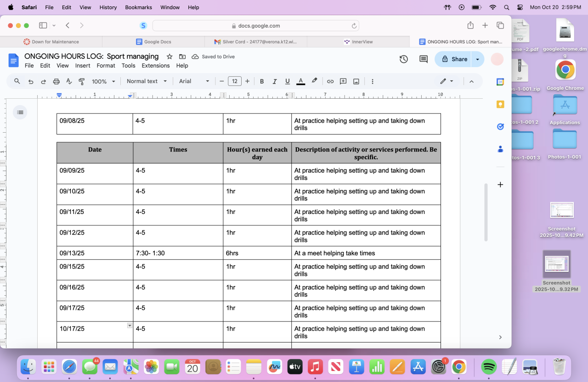This screenshot has width=588, height=382.
Task: Open the text color picker
Action: [301, 81]
